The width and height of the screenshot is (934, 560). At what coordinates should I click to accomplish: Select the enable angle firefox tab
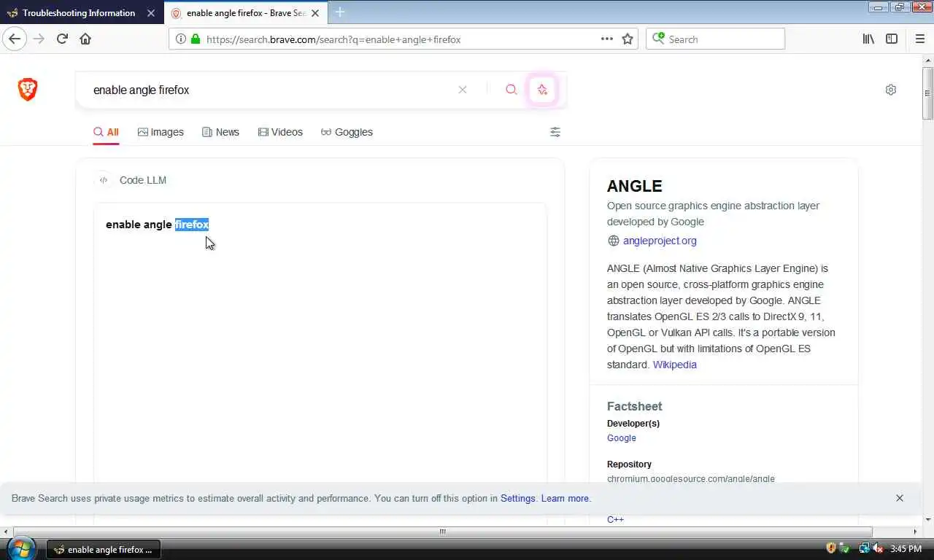tap(246, 13)
